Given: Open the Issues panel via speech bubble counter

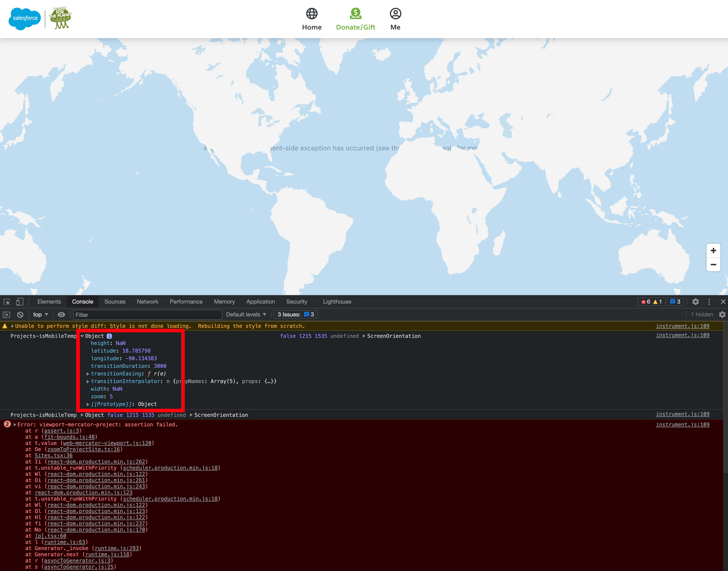Looking at the screenshot, I should tap(675, 301).
